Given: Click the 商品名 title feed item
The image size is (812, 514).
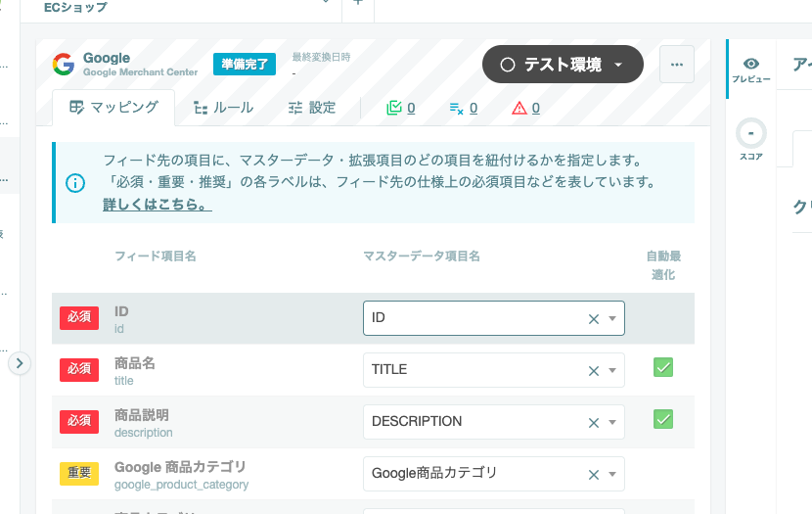Looking at the screenshot, I should [135, 363].
